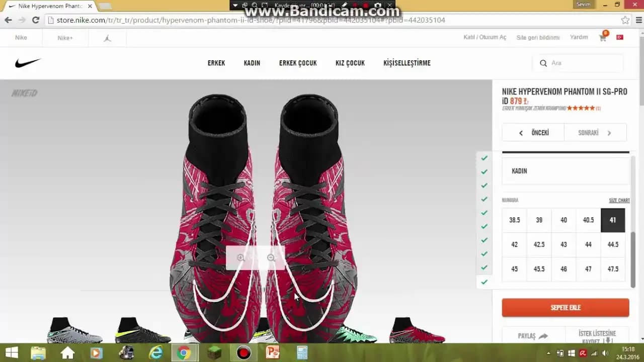
Task: Open the shopping cart icon
Action: pos(603,38)
